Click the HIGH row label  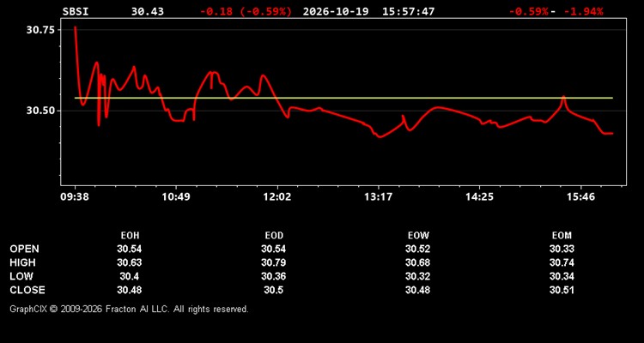(x=22, y=262)
